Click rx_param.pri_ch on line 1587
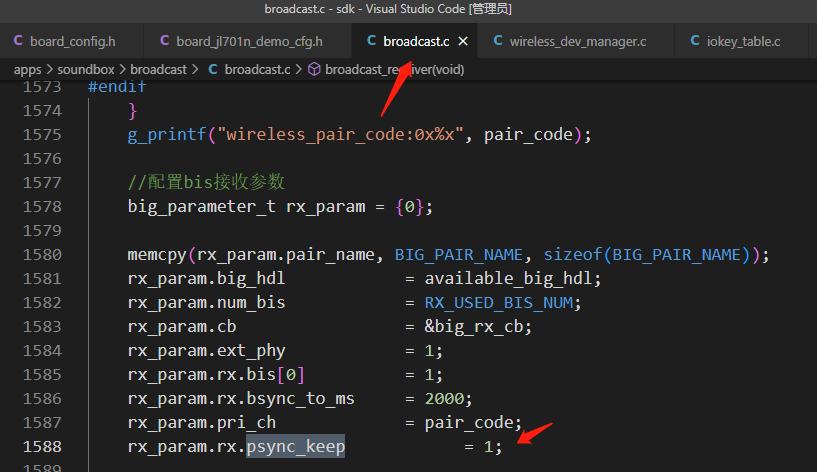This screenshot has width=817, height=472. (x=202, y=423)
